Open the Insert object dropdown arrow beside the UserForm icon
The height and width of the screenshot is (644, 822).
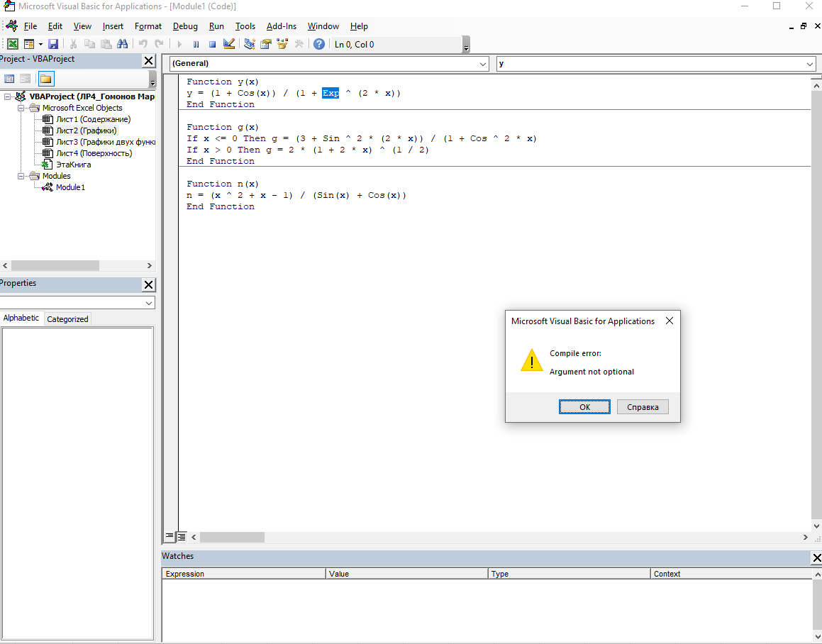click(x=40, y=45)
